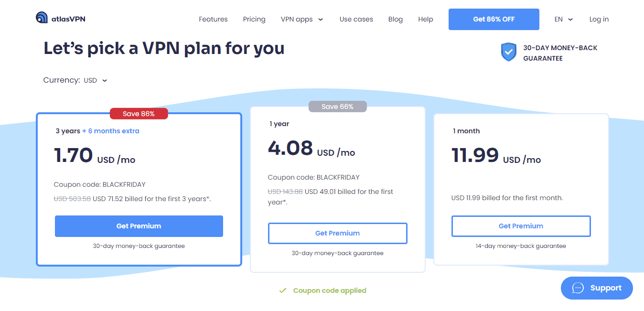Image resolution: width=644 pixels, height=311 pixels.
Task: Click the Save 86% badge
Action: (139, 114)
